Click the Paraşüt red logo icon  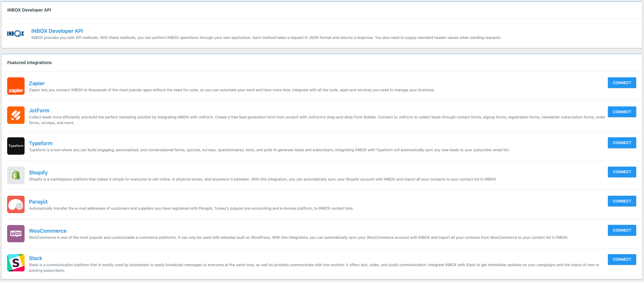[x=16, y=204]
